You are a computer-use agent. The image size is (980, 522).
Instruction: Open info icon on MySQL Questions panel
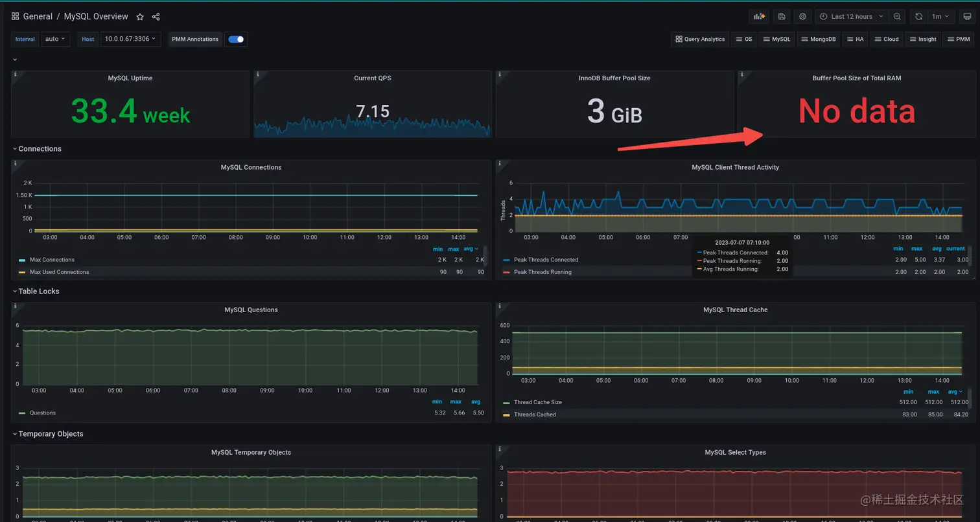tap(15, 306)
